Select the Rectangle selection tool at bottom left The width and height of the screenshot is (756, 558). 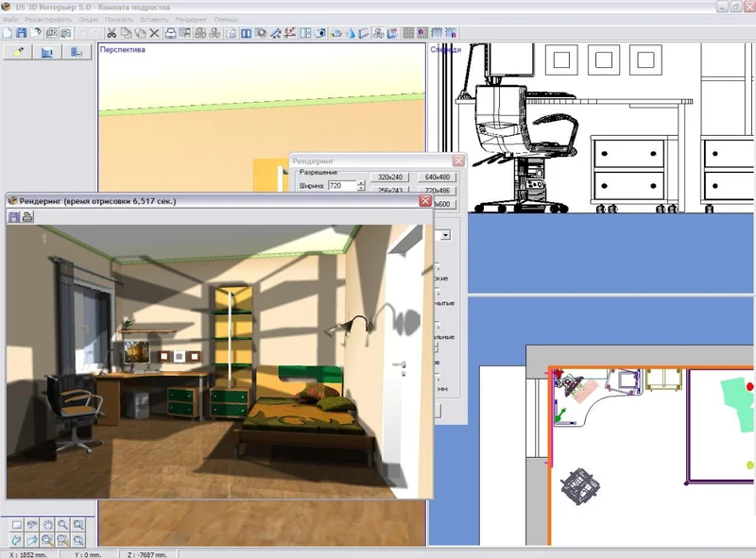coord(17,525)
